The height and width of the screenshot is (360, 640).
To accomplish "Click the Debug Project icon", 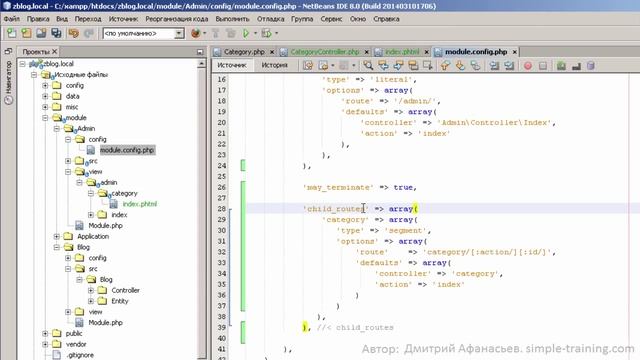I will 267,33.
